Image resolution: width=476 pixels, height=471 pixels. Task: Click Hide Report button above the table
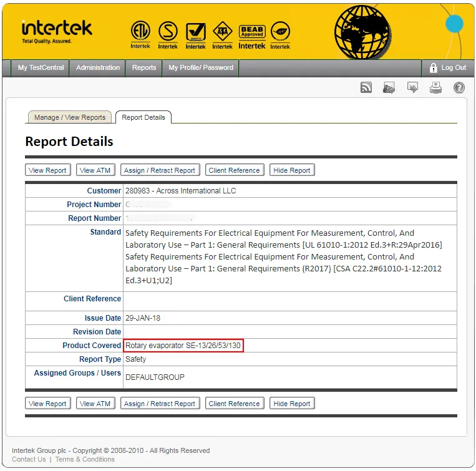click(x=292, y=170)
